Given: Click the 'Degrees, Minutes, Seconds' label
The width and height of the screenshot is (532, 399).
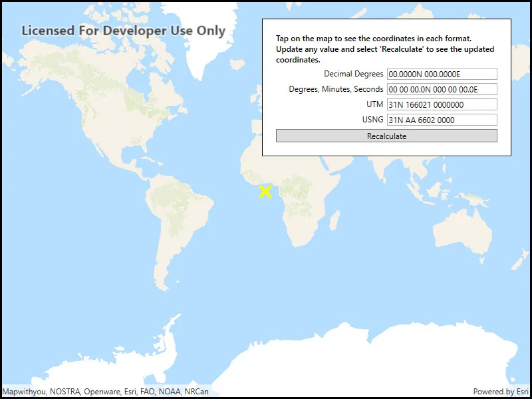Looking at the screenshot, I should (336, 89).
